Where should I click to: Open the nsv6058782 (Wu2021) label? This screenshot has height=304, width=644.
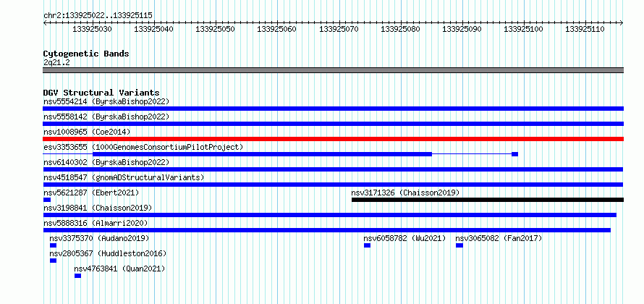(404, 238)
